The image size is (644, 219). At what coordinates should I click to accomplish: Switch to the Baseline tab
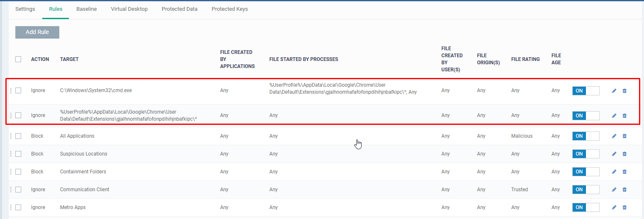tap(86, 9)
